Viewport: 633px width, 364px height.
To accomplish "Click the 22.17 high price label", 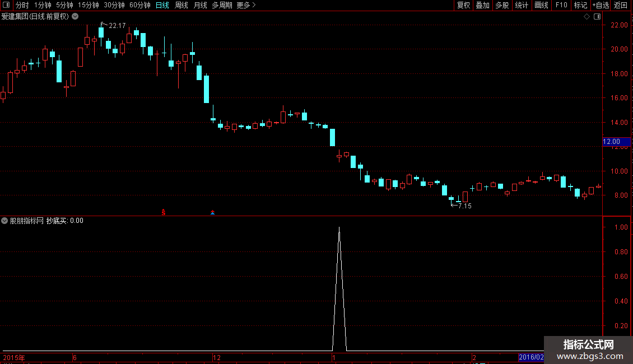I will point(117,25).
